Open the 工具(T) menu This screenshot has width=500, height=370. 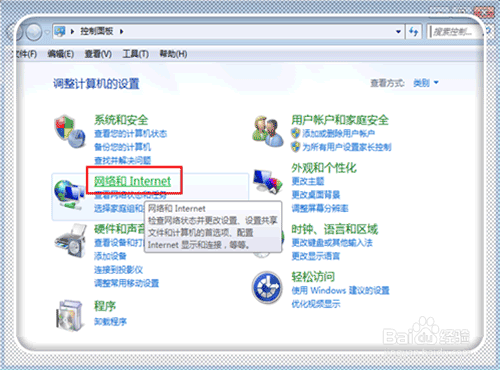pyautogui.click(x=135, y=54)
